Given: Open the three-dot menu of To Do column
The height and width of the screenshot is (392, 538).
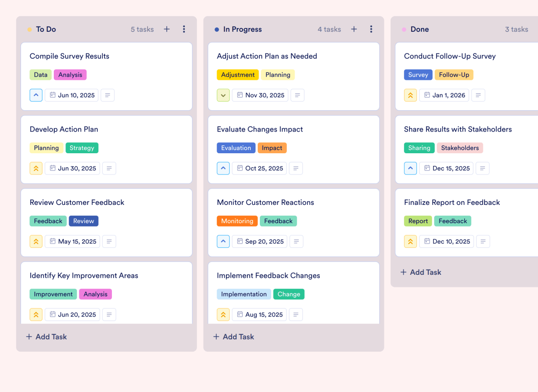Looking at the screenshot, I should point(184,29).
